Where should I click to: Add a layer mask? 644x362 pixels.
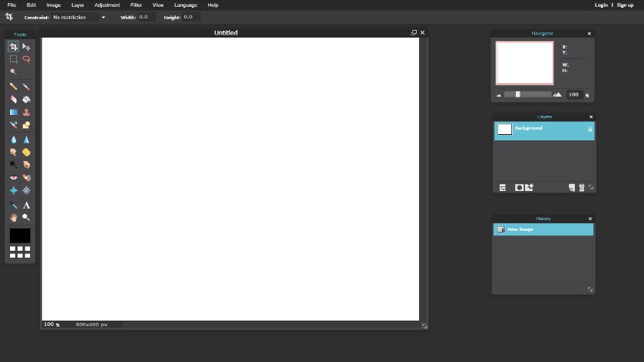(x=519, y=188)
